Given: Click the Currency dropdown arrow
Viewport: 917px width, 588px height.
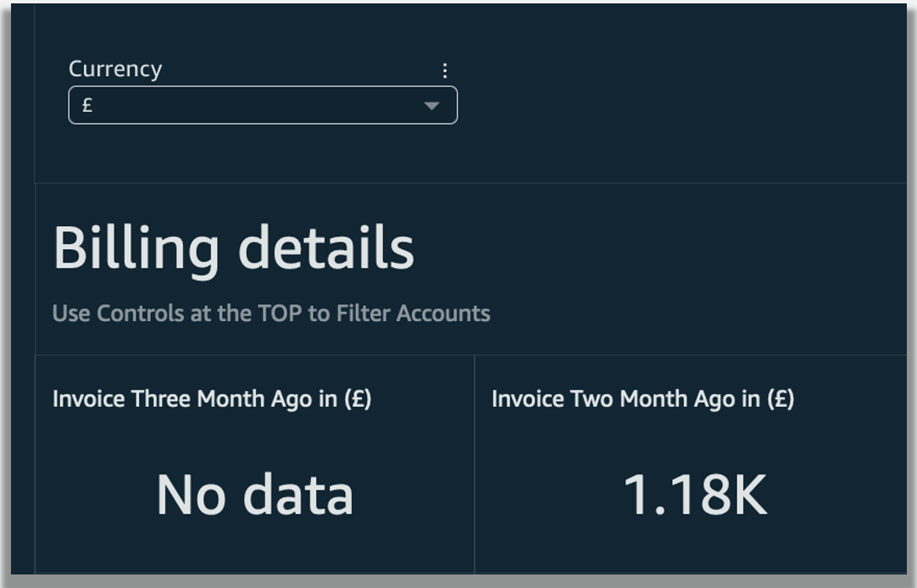Looking at the screenshot, I should tap(431, 106).
